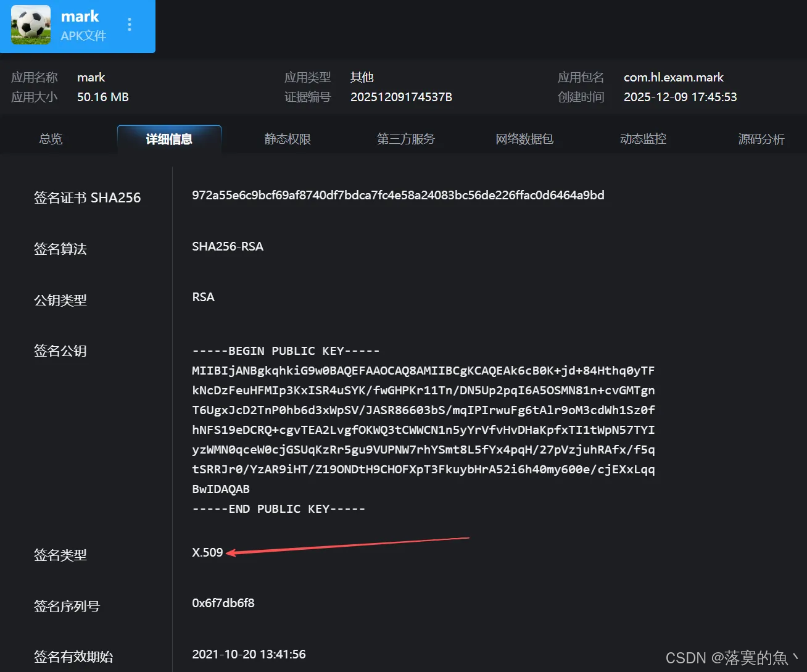This screenshot has height=672, width=807.
Task: Click the SHA256-RSA algorithm value
Action: (x=228, y=246)
